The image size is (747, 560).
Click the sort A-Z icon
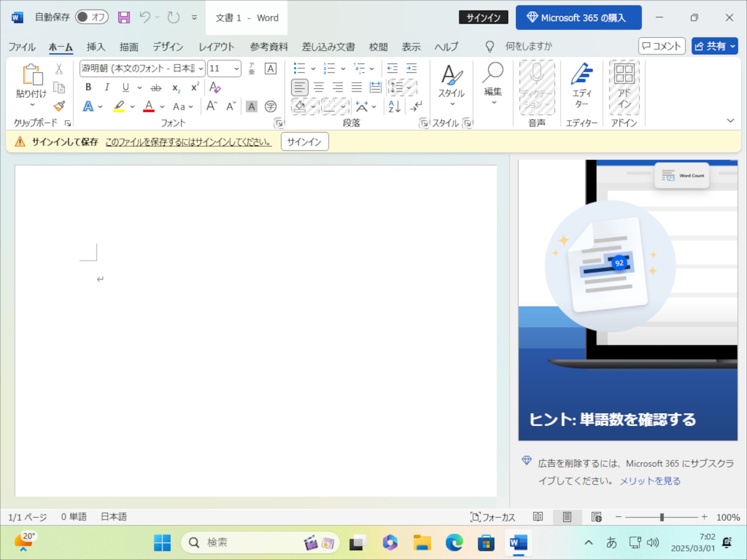coord(393,106)
